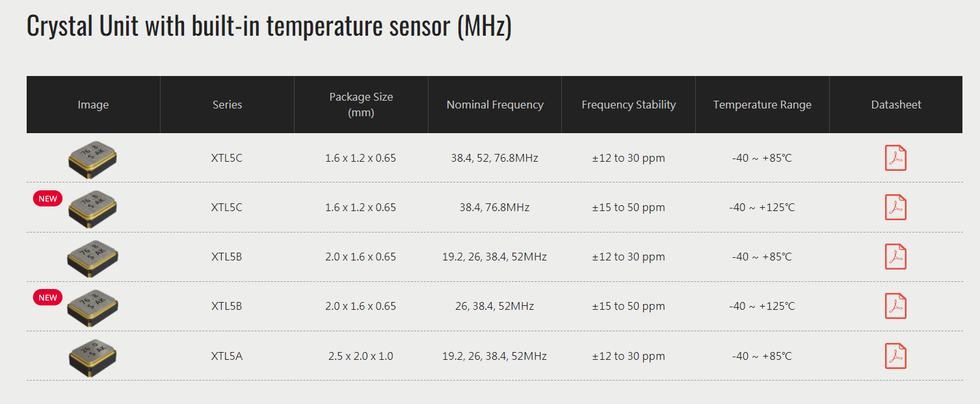Select the XTL5A crystal product image
The image size is (980, 404).
[x=92, y=357]
